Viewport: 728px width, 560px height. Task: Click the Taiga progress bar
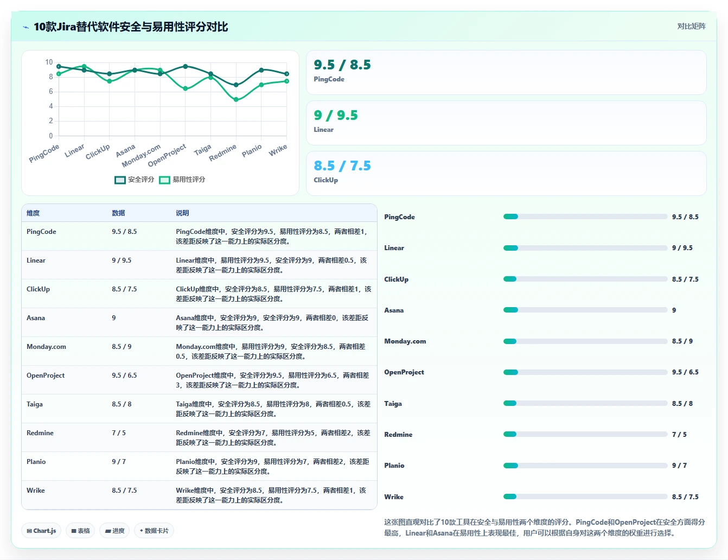pos(585,403)
